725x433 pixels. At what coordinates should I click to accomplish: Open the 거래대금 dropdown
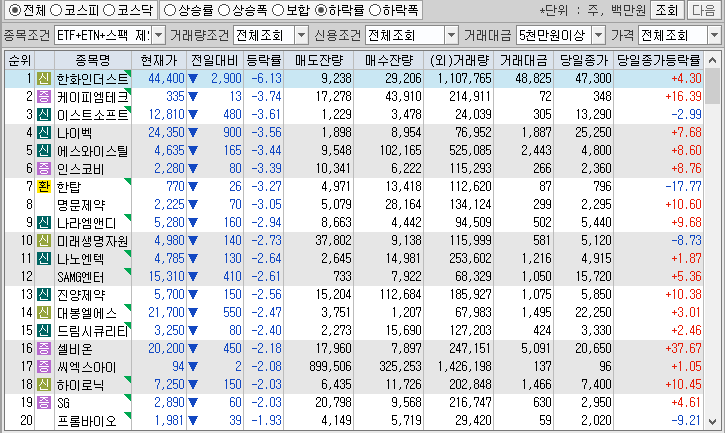click(x=599, y=35)
